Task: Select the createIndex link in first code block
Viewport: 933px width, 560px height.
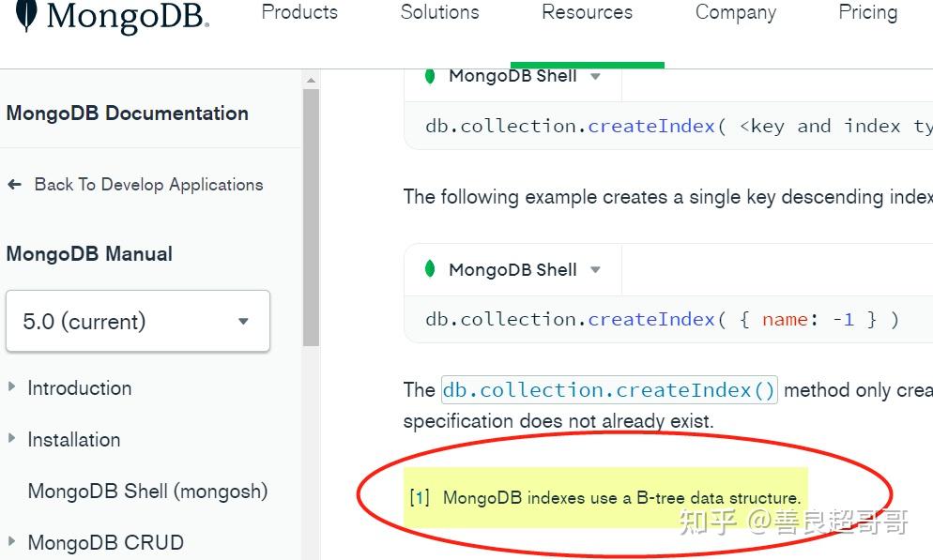Action: click(x=650, y=125)
